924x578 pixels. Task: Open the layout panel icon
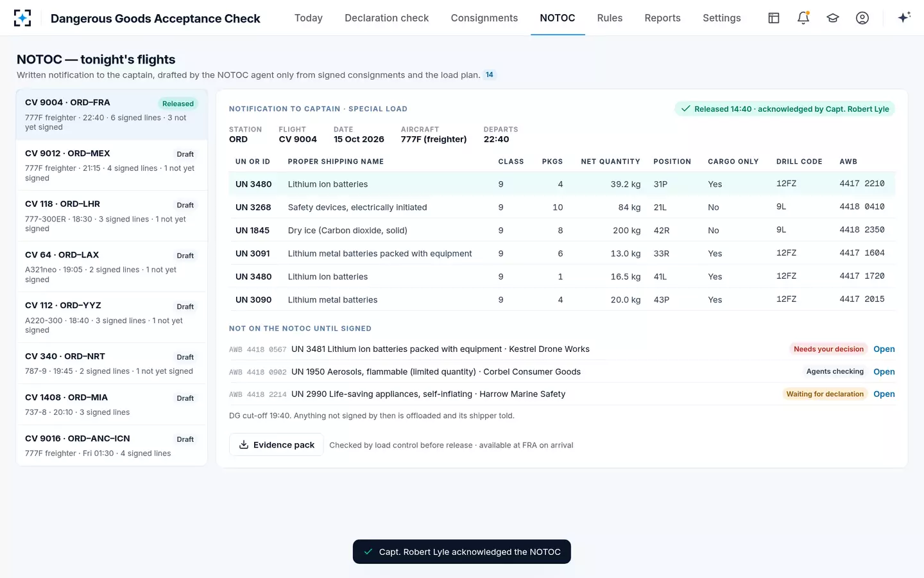tap(774, 18)
